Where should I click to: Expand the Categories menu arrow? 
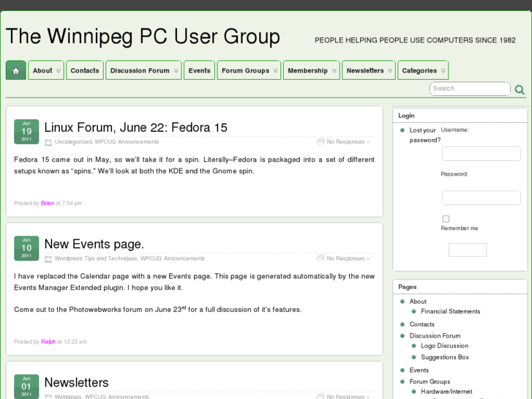(x=443, y=70)
